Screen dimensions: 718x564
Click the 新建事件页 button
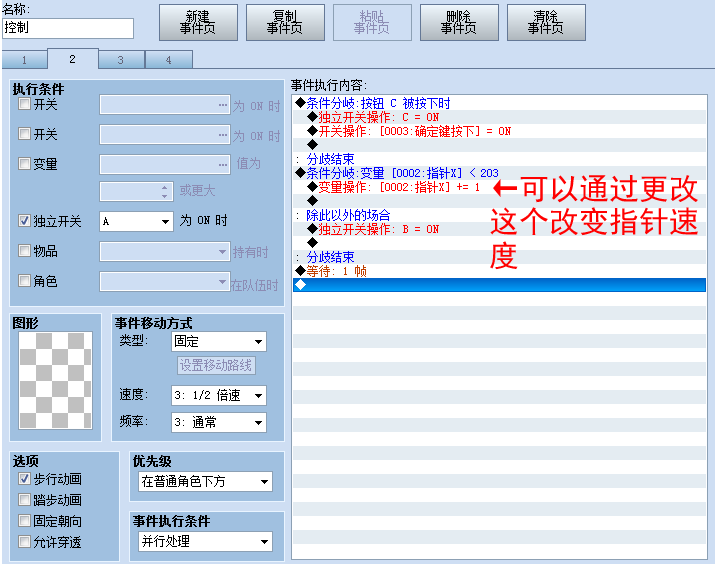click(198, 22)
